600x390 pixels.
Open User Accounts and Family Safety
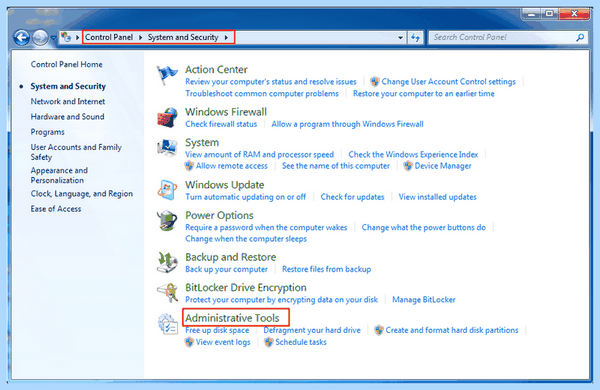click(76, 152)
